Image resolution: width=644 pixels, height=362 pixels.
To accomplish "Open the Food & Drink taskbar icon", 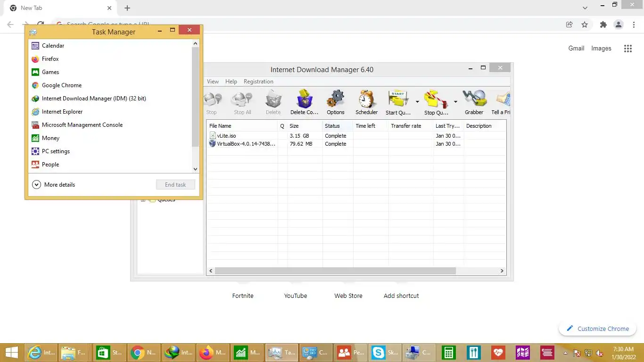I will click(474, 352).
